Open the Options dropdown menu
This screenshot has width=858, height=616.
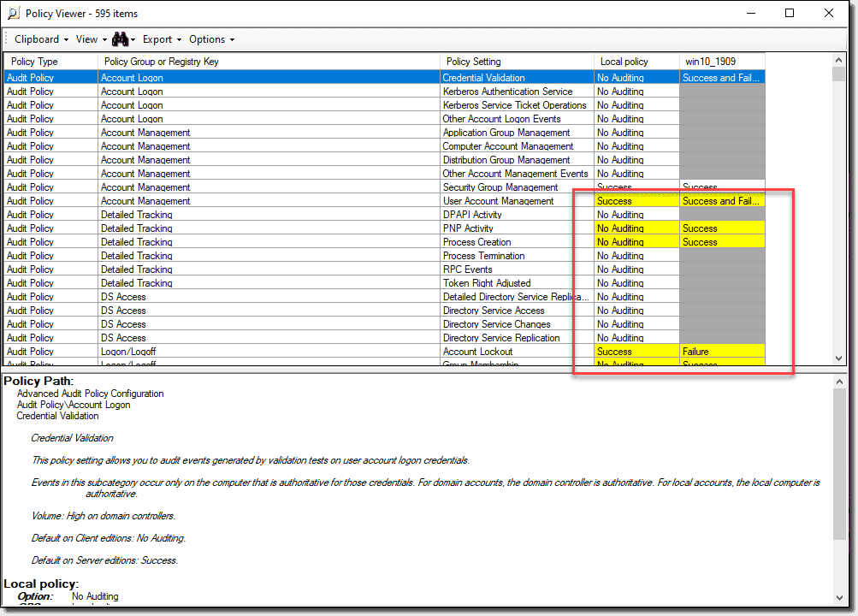[210, 39]
